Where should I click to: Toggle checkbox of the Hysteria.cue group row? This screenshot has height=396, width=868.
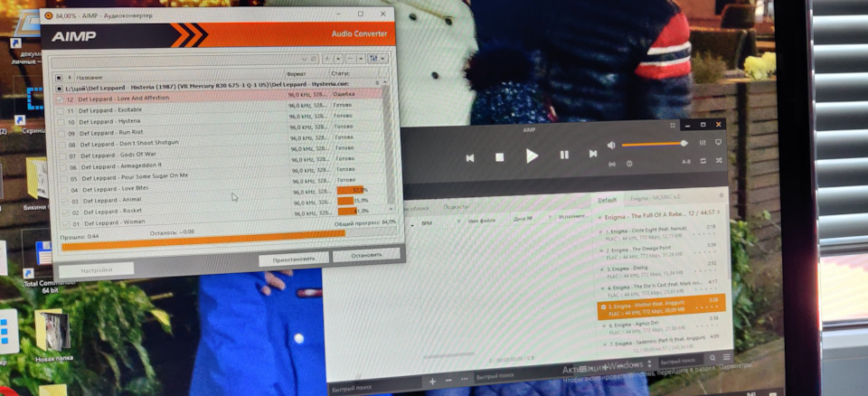tap(60, 89)
